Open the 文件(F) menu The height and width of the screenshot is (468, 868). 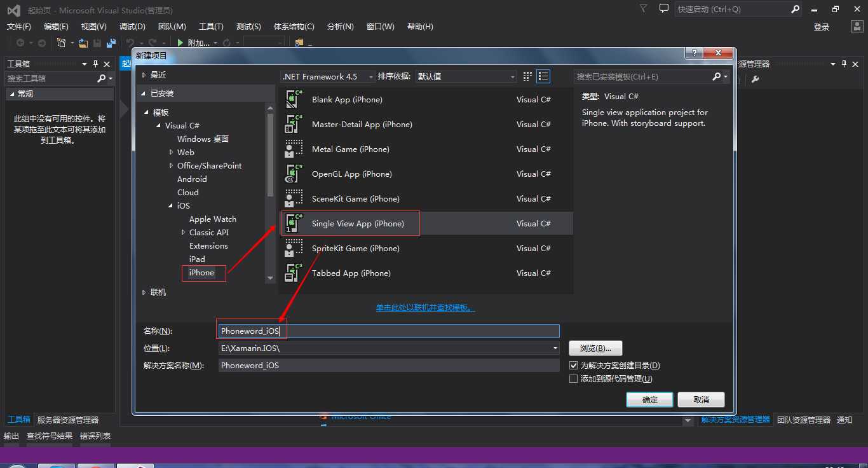pos(18,27)
